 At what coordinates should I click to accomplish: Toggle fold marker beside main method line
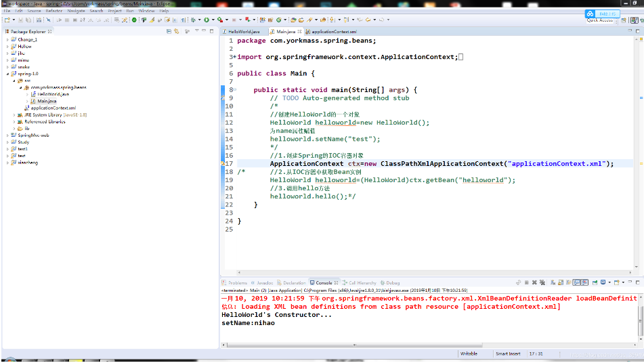click(x=234, y=89)
